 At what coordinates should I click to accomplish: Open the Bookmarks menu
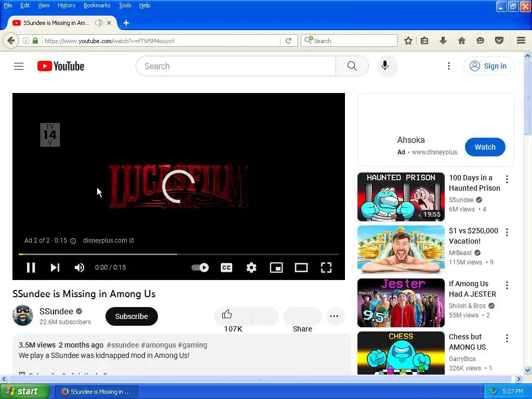97,5
